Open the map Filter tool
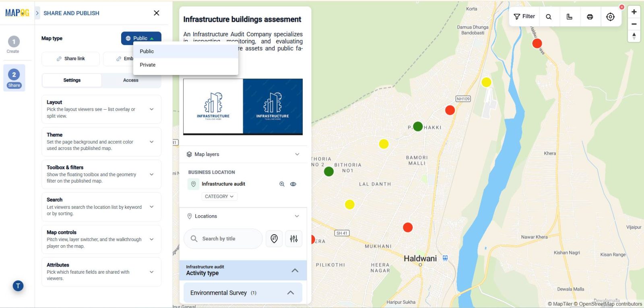 pyautogui.click(x=524, y=17)
